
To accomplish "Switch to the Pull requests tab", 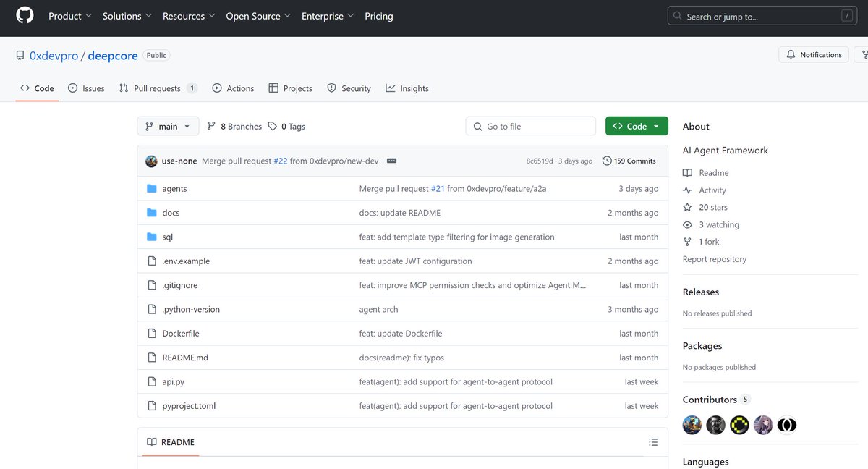I will coord(158,88).
